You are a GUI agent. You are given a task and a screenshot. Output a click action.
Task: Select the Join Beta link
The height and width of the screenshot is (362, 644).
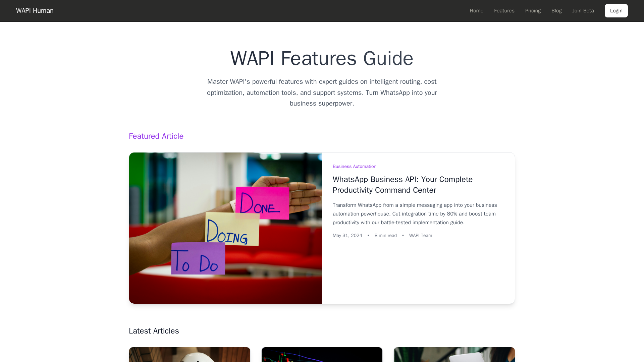[x=583, y=11]
